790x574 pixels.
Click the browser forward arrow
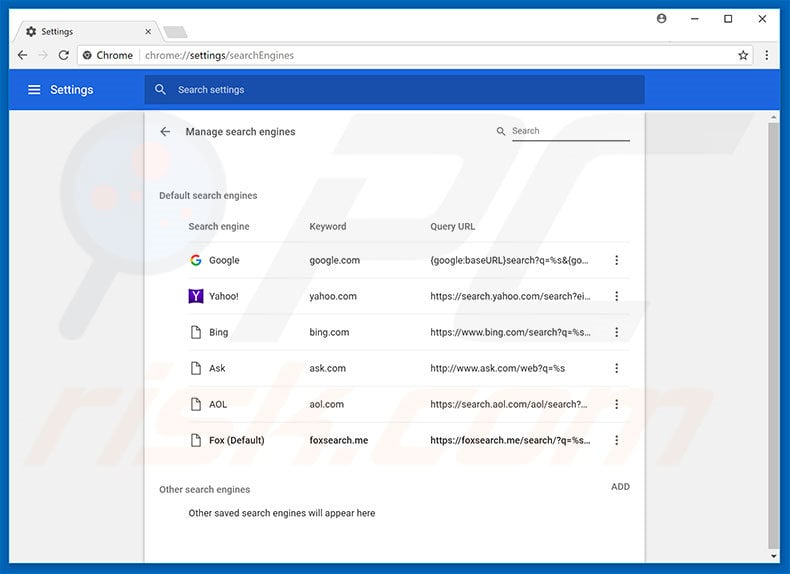pyautogui.click(x=43, y=55)
